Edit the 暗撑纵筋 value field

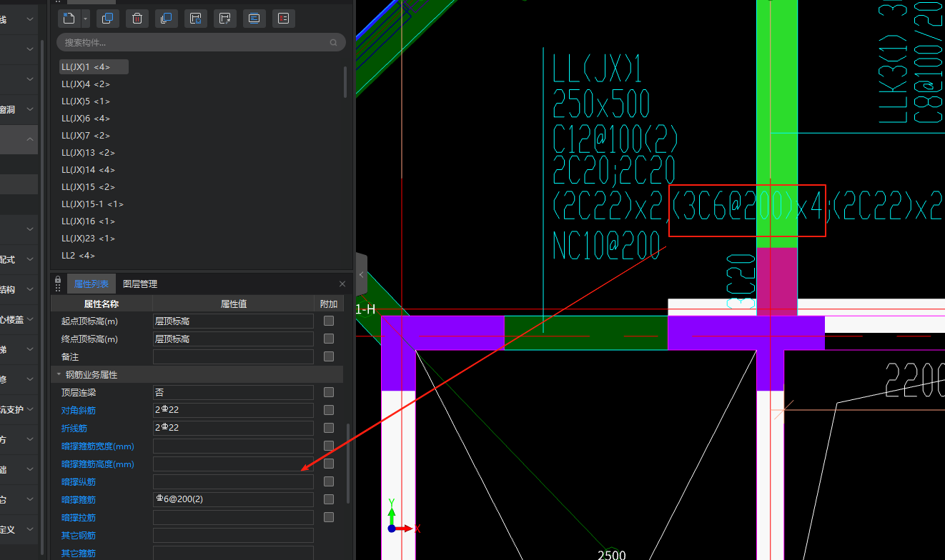233,481
